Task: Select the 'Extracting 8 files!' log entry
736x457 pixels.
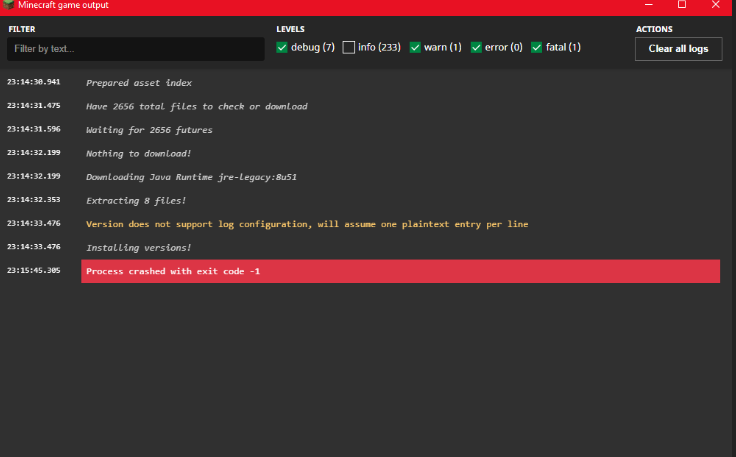Action: pos(136,201)
